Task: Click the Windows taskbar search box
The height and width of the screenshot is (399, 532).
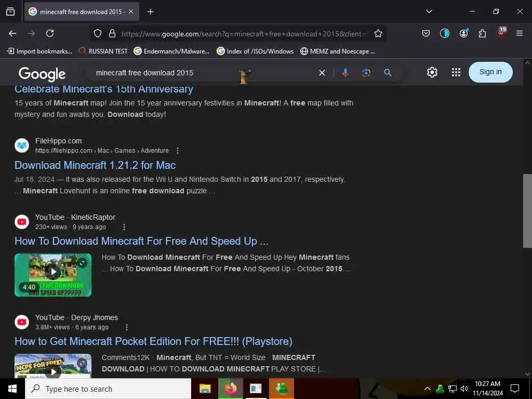Action: pos(108,389)
